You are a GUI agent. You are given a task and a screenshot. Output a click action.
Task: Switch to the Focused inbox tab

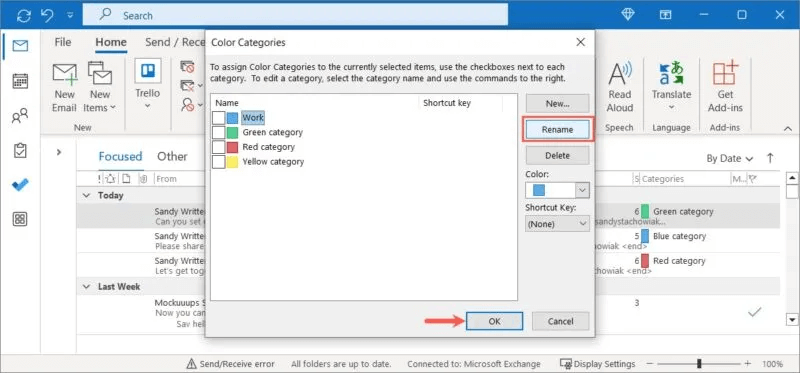120,157
